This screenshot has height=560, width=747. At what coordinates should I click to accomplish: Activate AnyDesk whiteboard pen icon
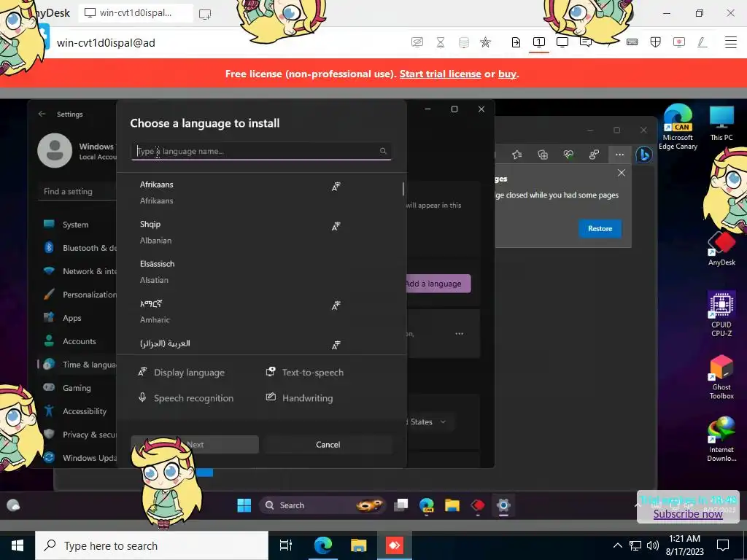[703, 42]
